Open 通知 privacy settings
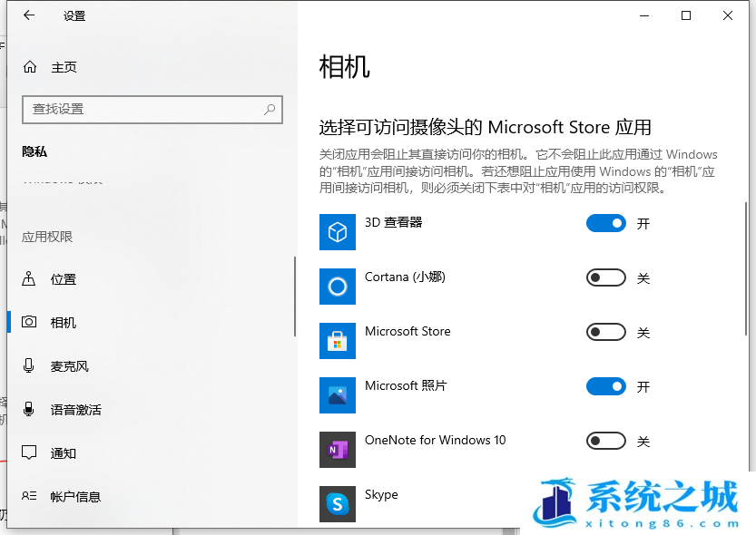 coord(151,453)
